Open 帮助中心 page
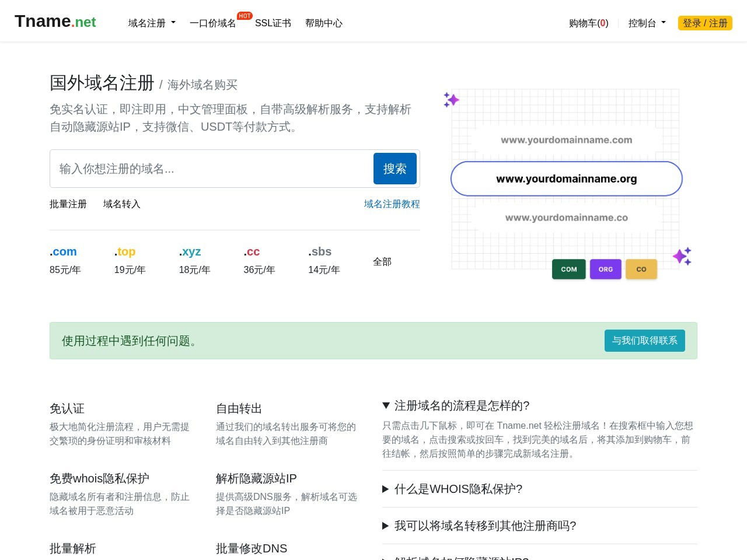 pos(324,23)
